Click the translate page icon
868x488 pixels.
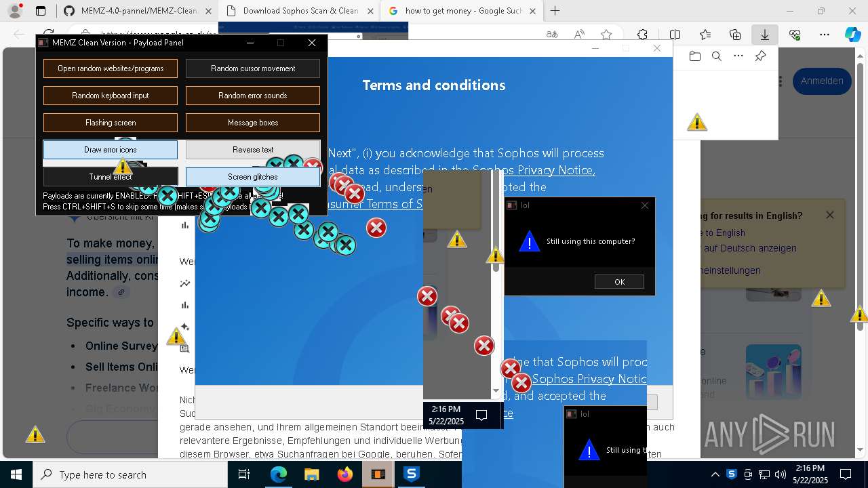point(553,35)
